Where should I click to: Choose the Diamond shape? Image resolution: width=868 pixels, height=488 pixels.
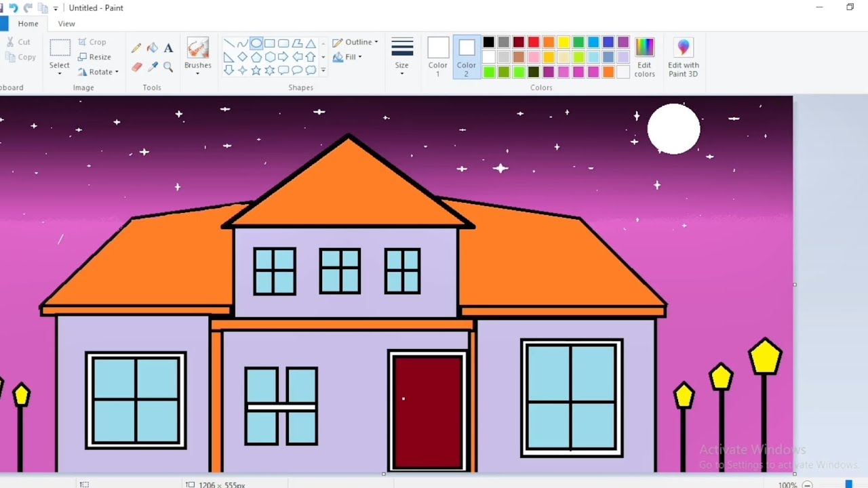pyautogui.click(x=242, y=57)
